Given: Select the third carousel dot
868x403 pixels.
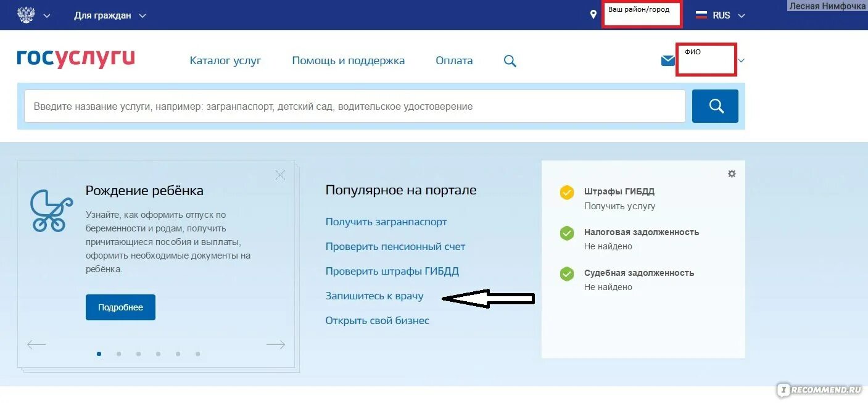Looking at the screenshot, I should [x=138, y=354].
